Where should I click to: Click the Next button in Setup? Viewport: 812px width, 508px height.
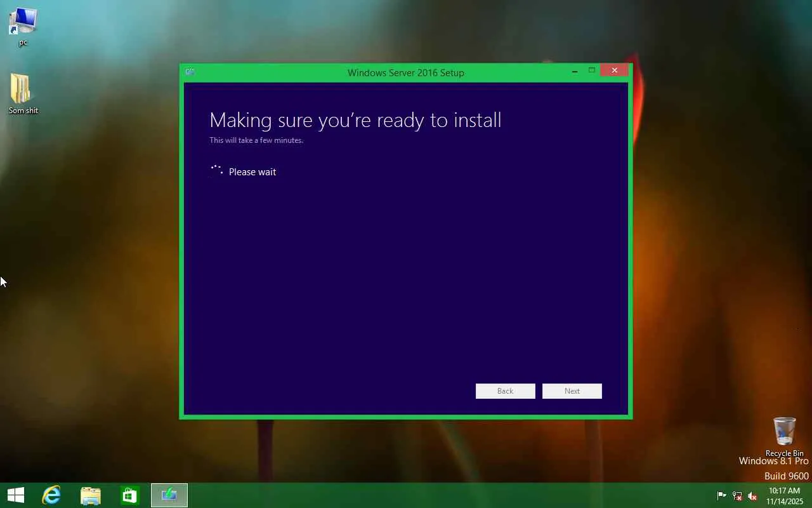[x=572, y=391]
